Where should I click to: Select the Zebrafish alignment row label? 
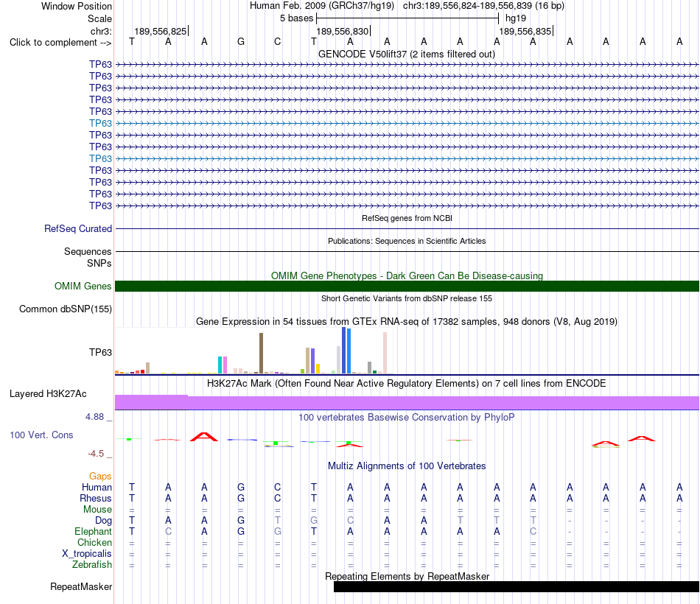click(x=92, y=564)
